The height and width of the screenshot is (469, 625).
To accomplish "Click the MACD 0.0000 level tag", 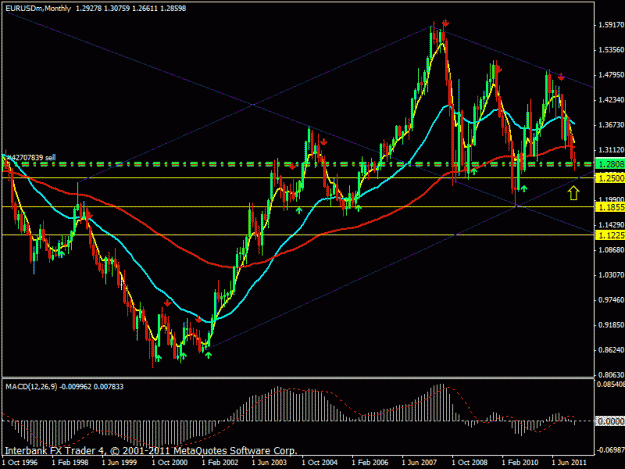I will (609, 421).
